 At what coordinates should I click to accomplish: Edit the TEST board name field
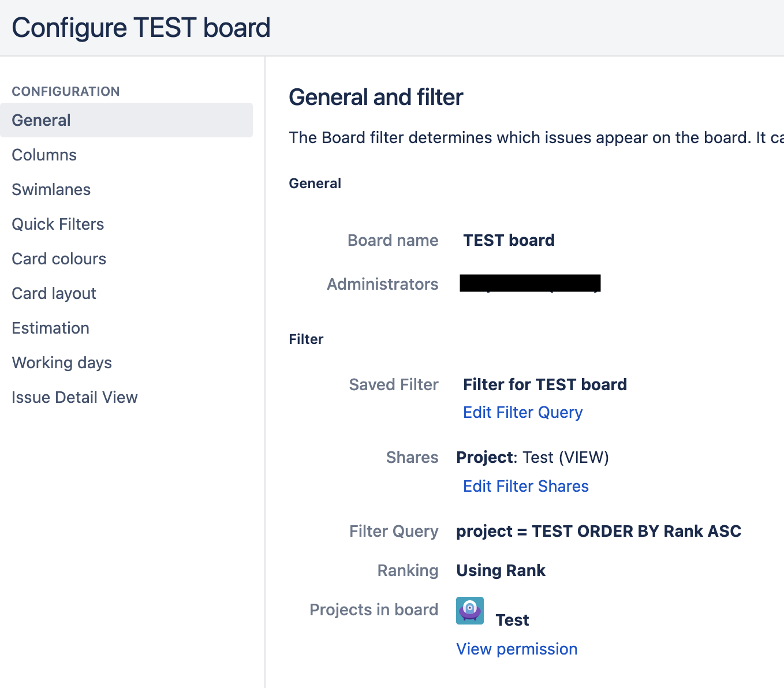pos(509,240)
